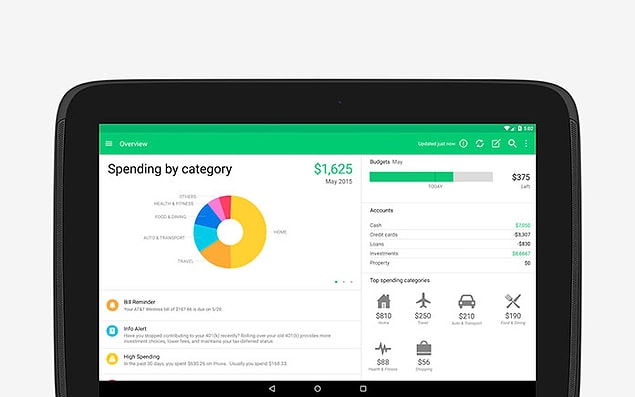The image size is (635, 397).
Task: Open the Health & Fitness pulse icon
Action: point(383,348)
